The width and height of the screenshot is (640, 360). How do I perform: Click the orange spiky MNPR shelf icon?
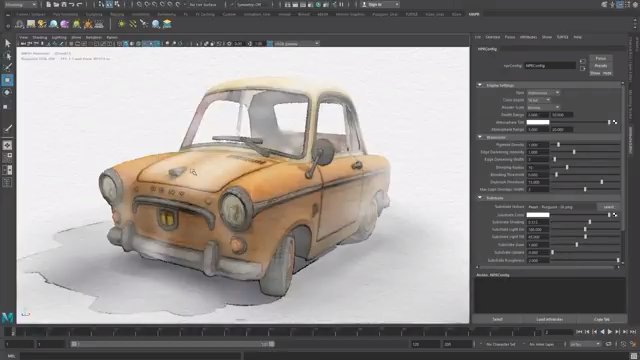point(88,24)
